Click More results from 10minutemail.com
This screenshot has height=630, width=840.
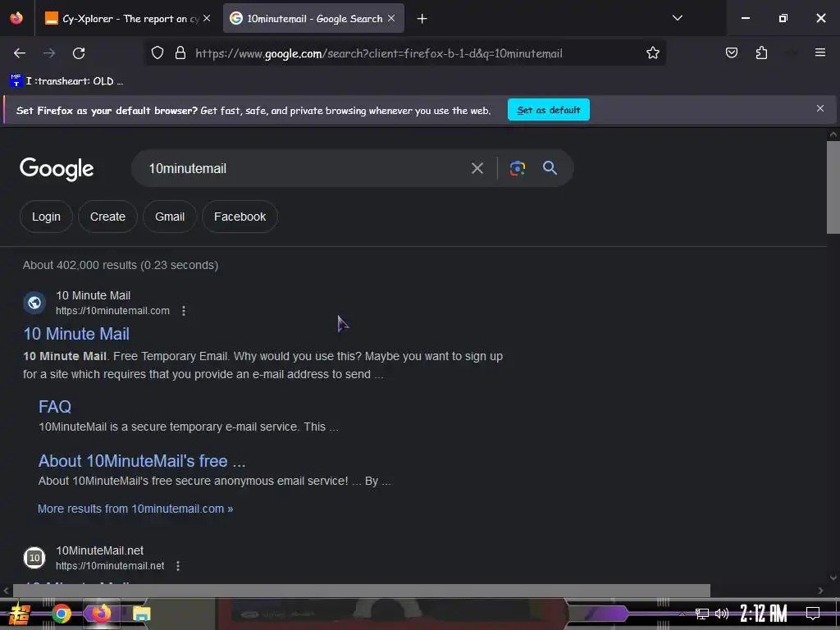click(135, 509)
